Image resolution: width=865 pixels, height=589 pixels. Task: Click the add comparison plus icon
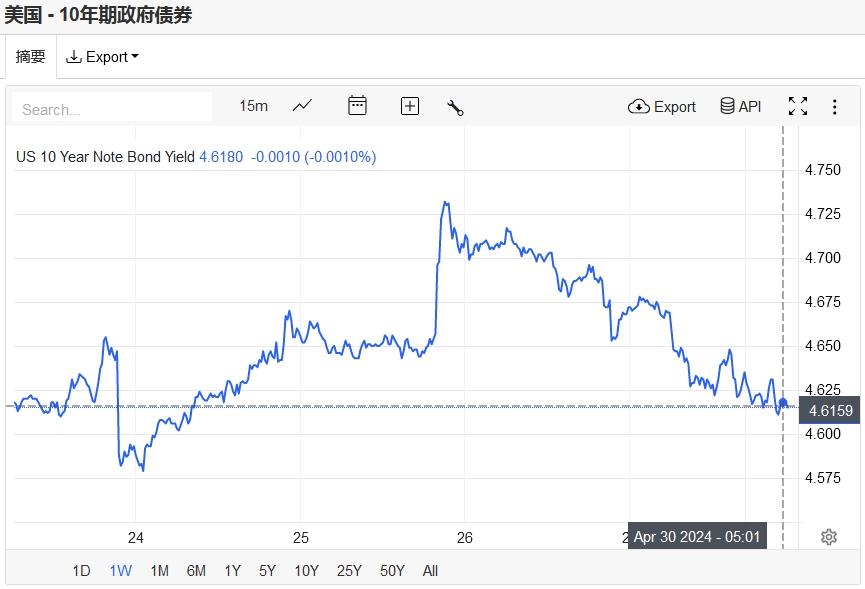410,106
